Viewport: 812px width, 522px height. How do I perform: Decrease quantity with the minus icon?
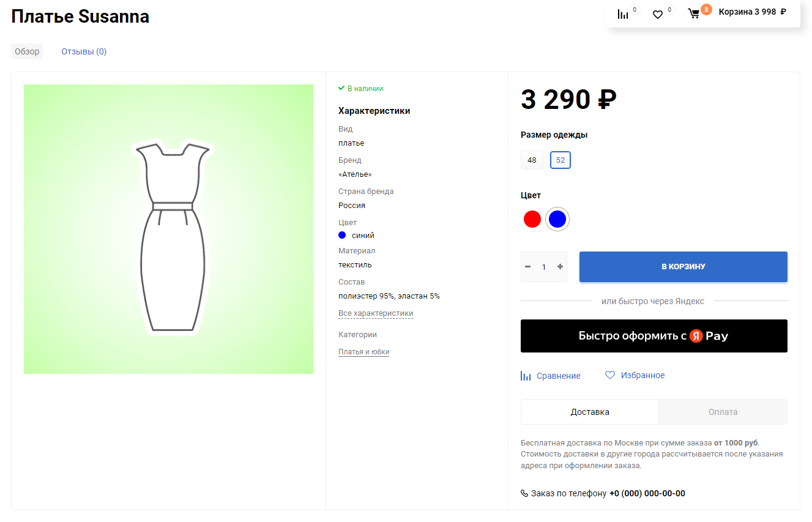click(x=528, y=267)
